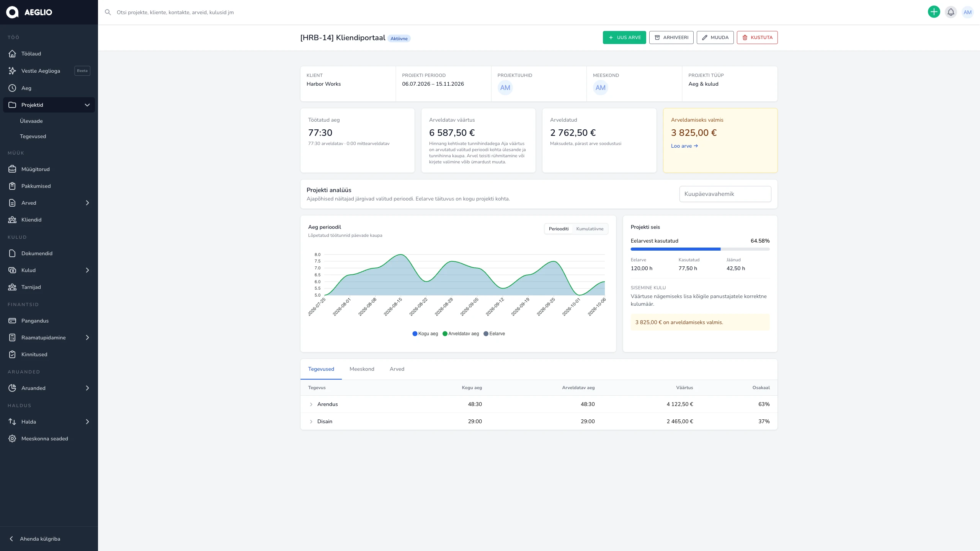Click the Meeskonna seaded gear icon

tap(12, 439)
